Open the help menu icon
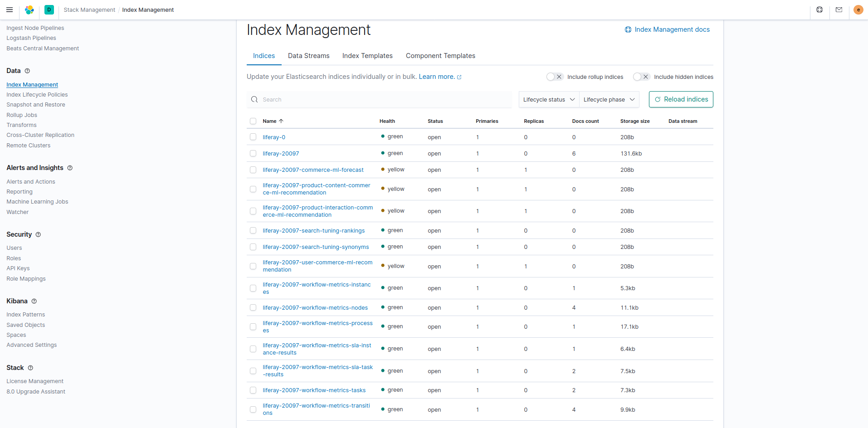Image resolution: width=868 pixels, height=428 pixels. 819,10
